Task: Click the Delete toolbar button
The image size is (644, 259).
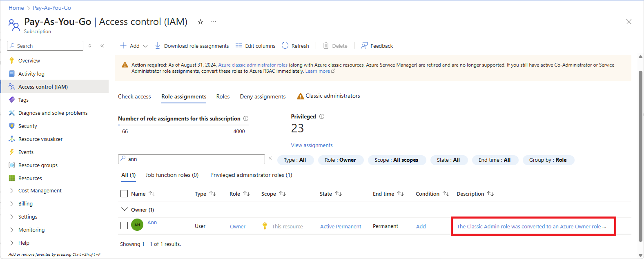Action: (x=335, y=46)
